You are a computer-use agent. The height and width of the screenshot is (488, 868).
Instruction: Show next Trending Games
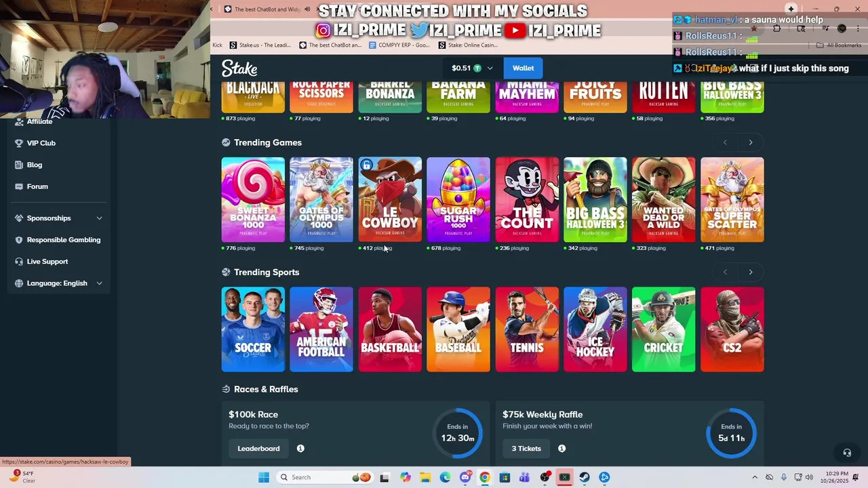pos(751,142)
